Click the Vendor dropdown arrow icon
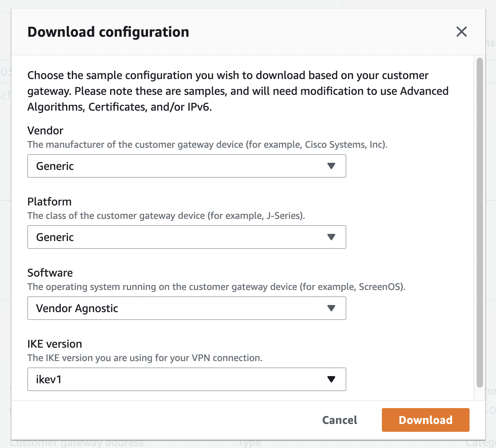The image size is (496, 448). pyautogui.click(x=331, y=166)
